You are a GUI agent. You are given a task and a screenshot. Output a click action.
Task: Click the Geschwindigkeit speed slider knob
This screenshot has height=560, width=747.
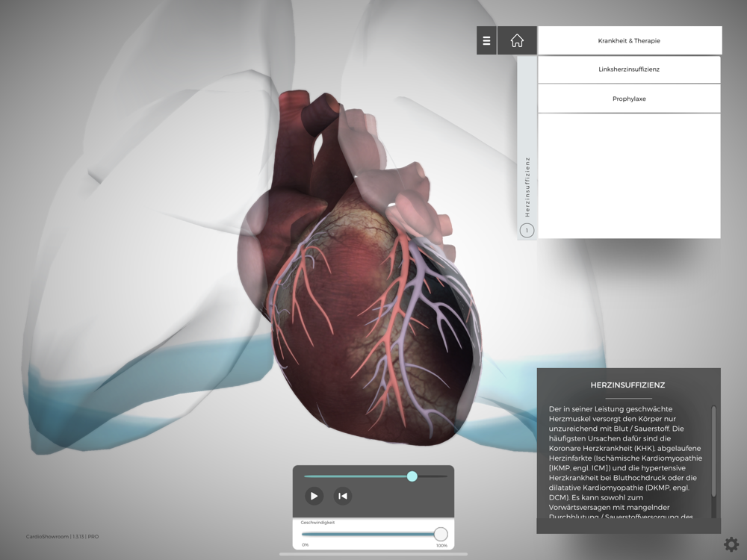[x=441, y=534]
